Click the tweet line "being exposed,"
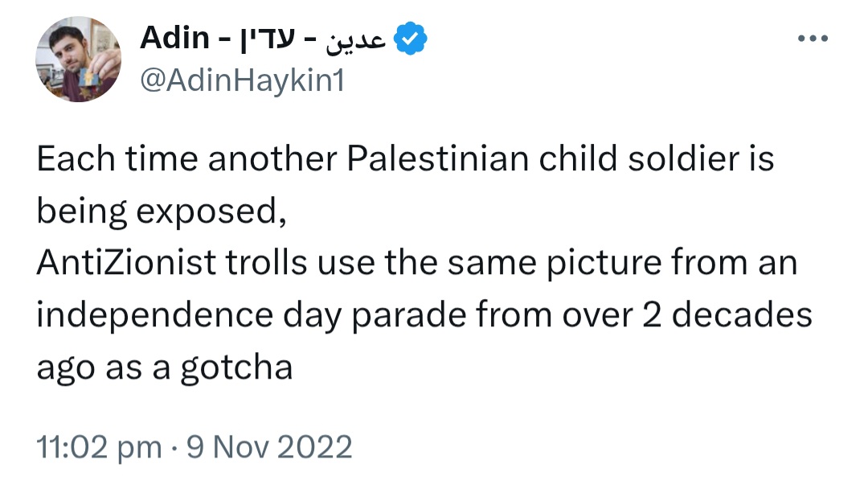 coord(162,211)
